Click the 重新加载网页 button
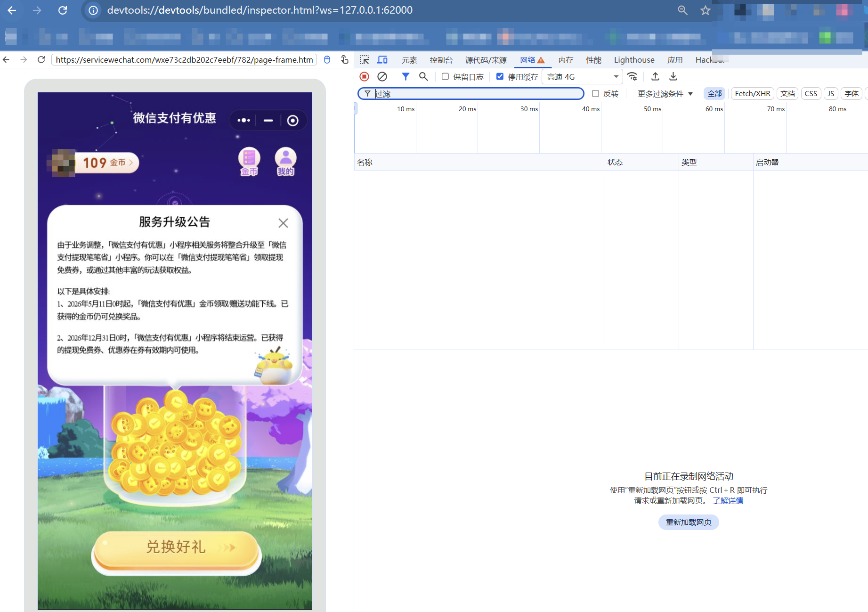Viewport: 868px width, 612px height. pos(689,522)
